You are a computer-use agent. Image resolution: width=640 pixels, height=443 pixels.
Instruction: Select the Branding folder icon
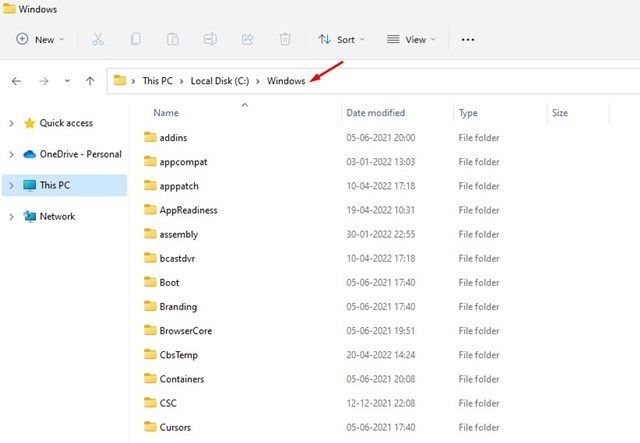coord(150,306)
